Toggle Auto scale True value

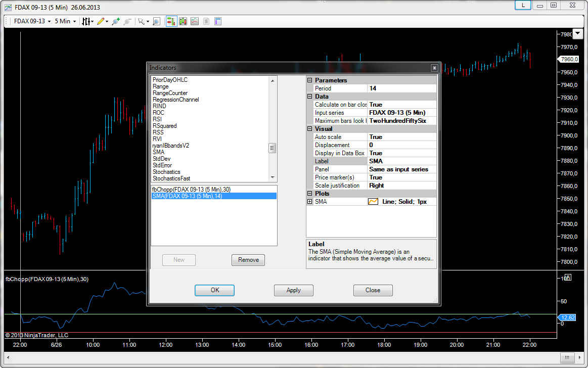click(401, 137)
